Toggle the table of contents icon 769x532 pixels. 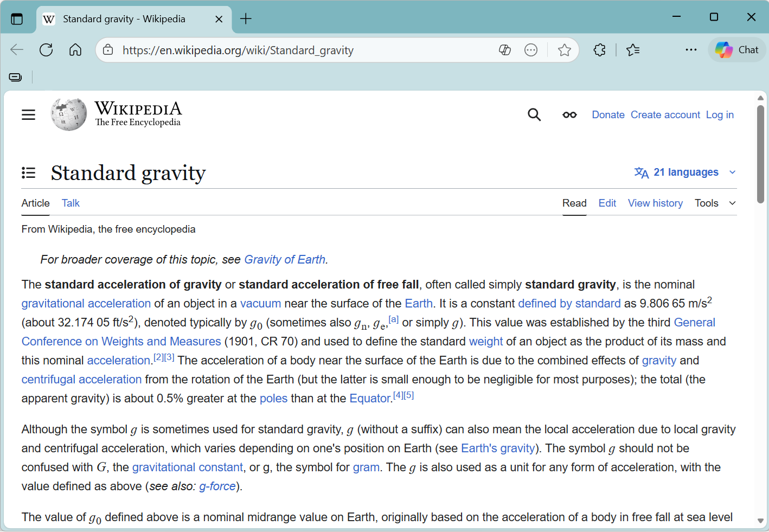(x=28, y=173)
